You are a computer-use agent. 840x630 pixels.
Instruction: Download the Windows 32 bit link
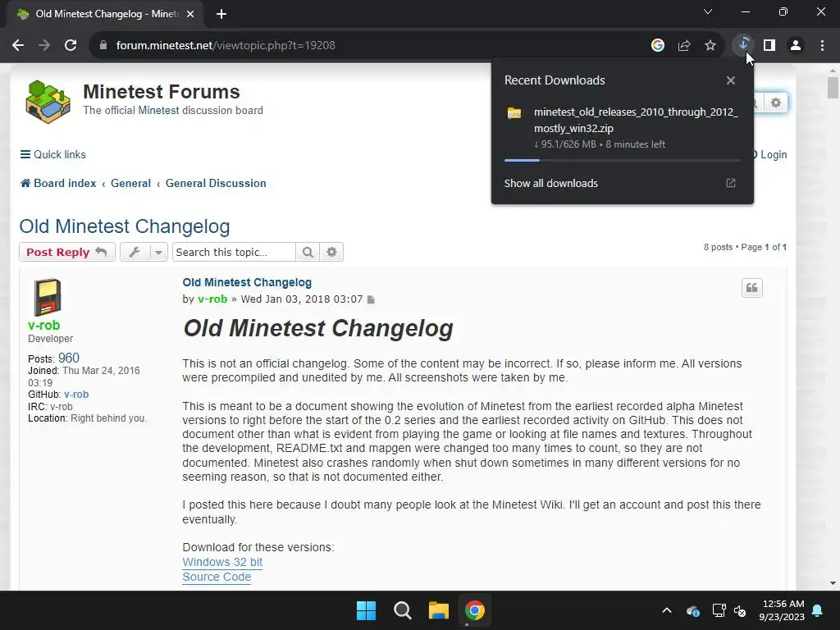222,562
